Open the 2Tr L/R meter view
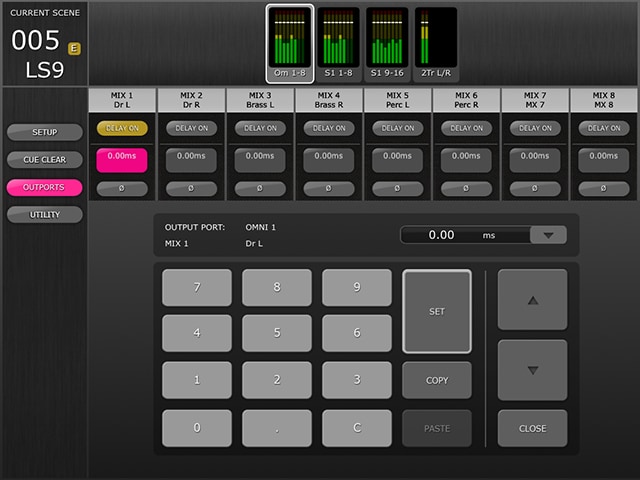The image size is (640, 480). [436, 43]
